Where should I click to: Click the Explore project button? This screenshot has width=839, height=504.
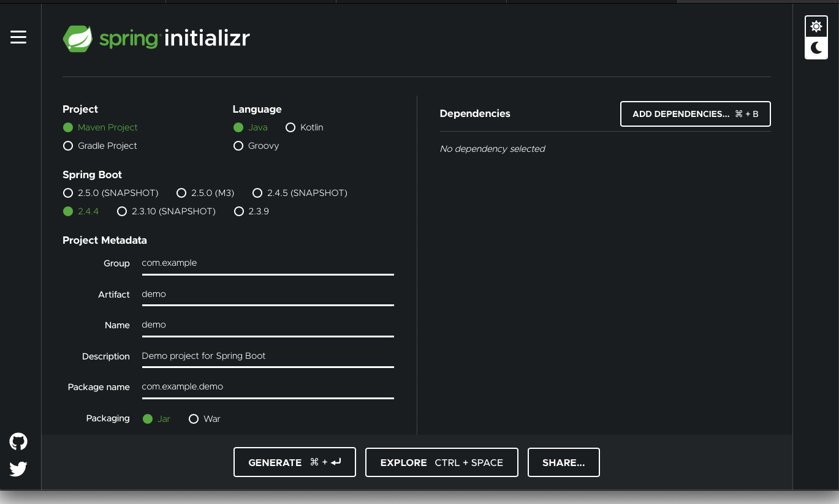click(442, 462)
